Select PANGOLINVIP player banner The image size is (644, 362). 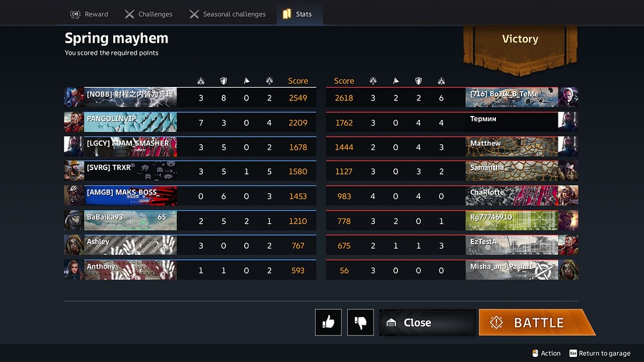point(131,122)
